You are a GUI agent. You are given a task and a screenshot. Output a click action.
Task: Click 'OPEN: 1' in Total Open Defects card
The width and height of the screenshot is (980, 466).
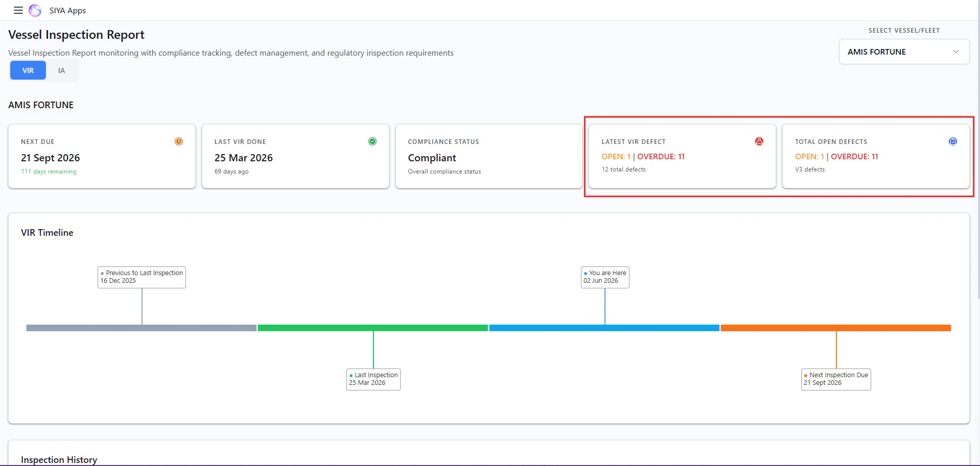pos(810,157)
